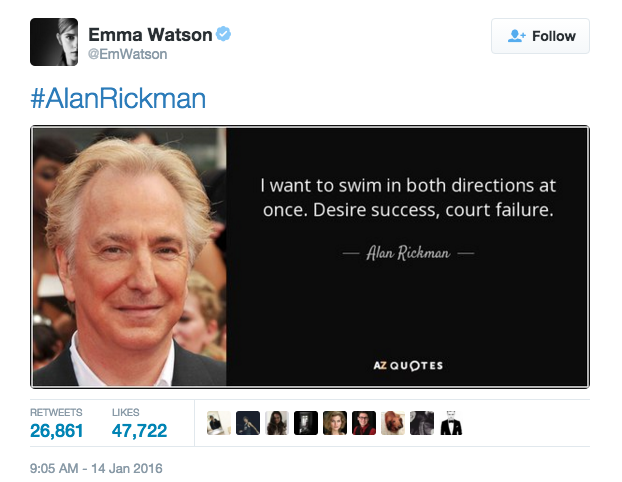Click the @EmWatson handle

[x=127, y=54]
